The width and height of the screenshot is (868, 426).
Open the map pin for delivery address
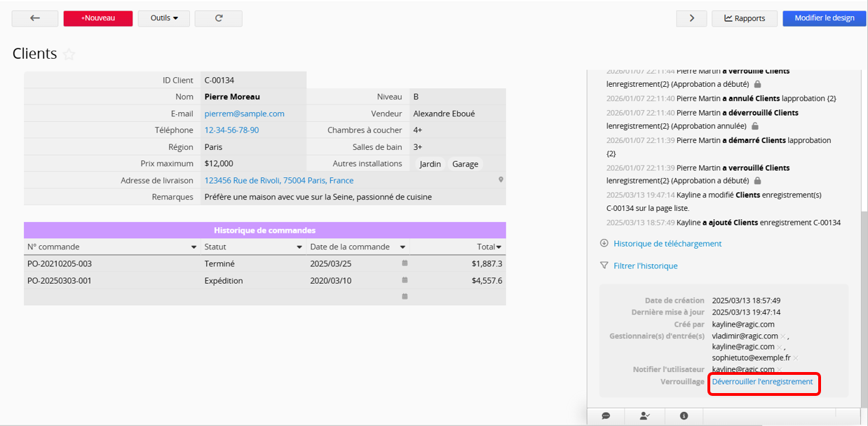click(501, 180)
